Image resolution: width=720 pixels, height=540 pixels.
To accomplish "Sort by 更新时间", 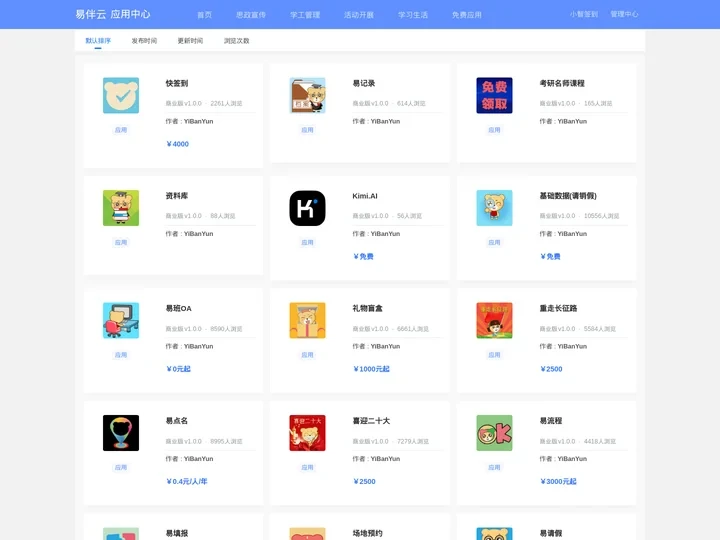I will pos(190,41).
